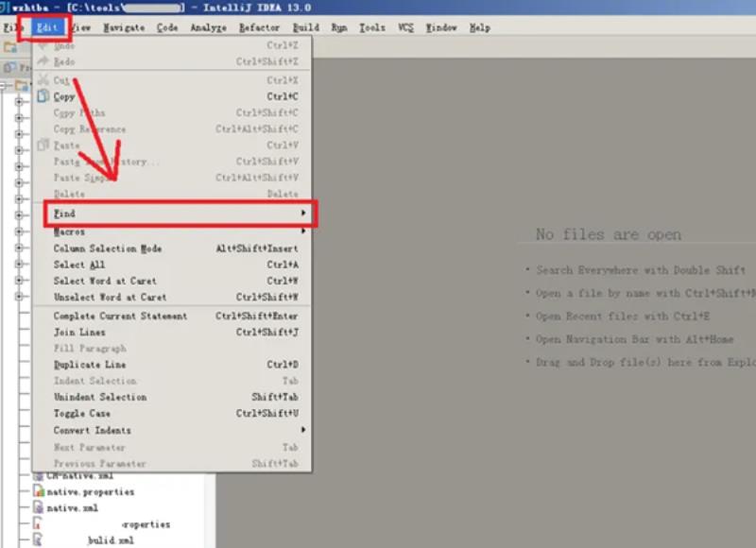756x548 pixels.
Task: Open the Macros submenu
Action: click(x=172, y=231)
